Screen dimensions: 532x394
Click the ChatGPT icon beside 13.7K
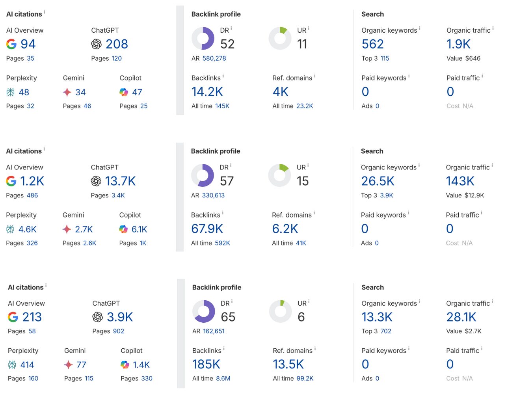[x=96, y=181]
